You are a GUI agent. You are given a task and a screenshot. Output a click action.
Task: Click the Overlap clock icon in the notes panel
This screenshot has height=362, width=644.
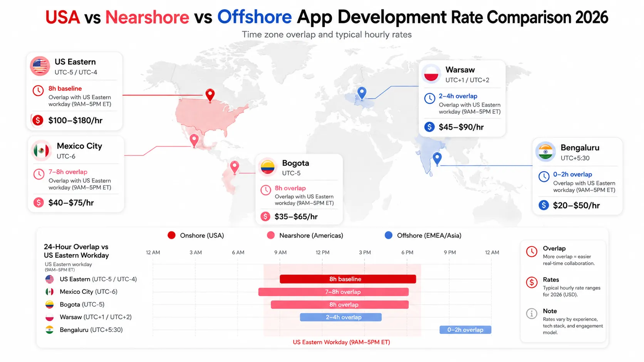pyautogui.click(x=532, y=252)
